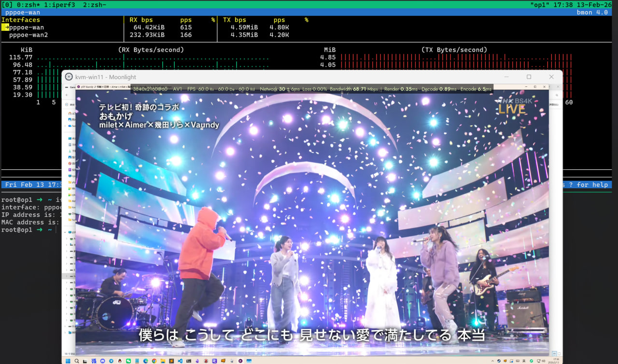
Task: Click the playing video in the media player
Action: 312,217
